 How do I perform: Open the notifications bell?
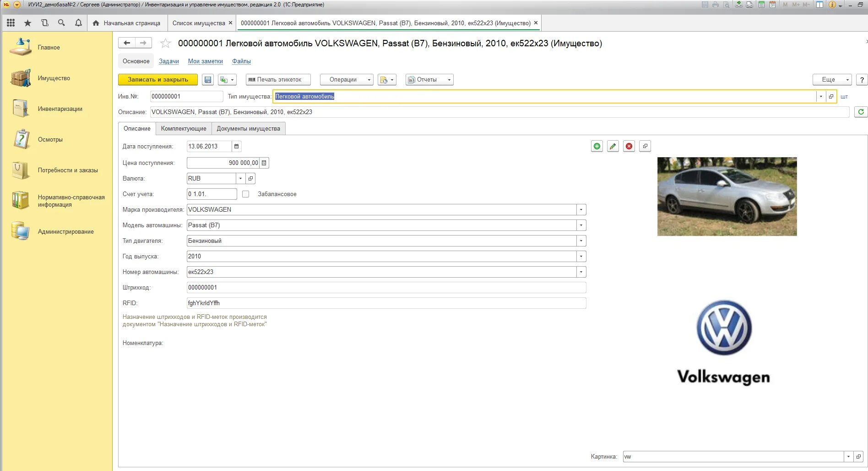[78, 23]
